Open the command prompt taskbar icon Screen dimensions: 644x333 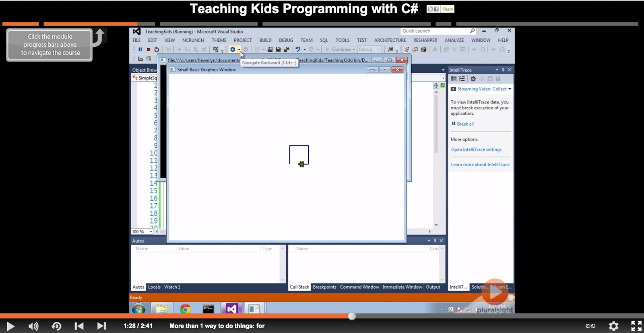pyautogui.click(x=208, y=309)
